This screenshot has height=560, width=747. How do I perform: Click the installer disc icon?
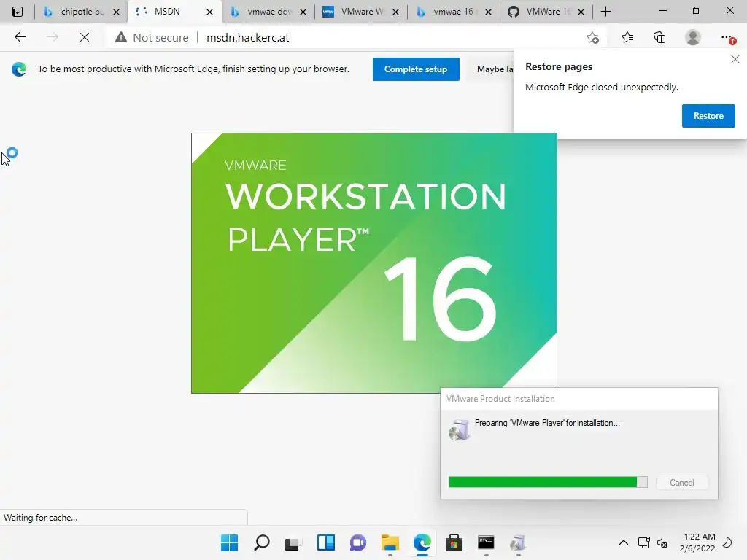pos(460,429)
